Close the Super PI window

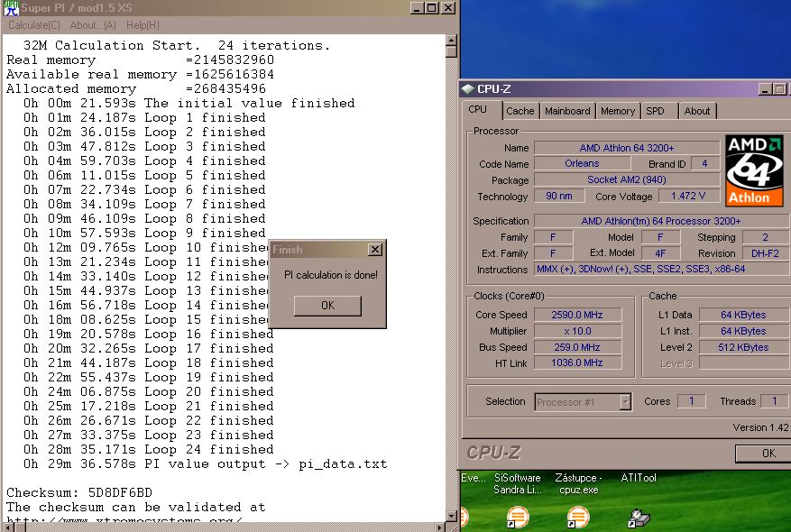click(448, 8)
